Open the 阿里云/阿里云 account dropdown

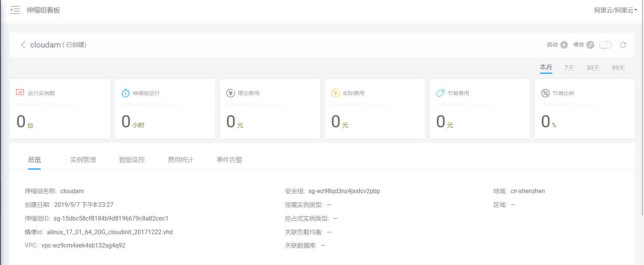click(x=615, y=10)
